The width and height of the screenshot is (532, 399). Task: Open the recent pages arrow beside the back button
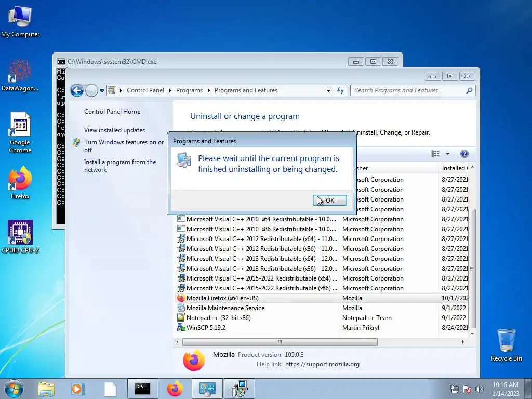(x=102, y=90)
